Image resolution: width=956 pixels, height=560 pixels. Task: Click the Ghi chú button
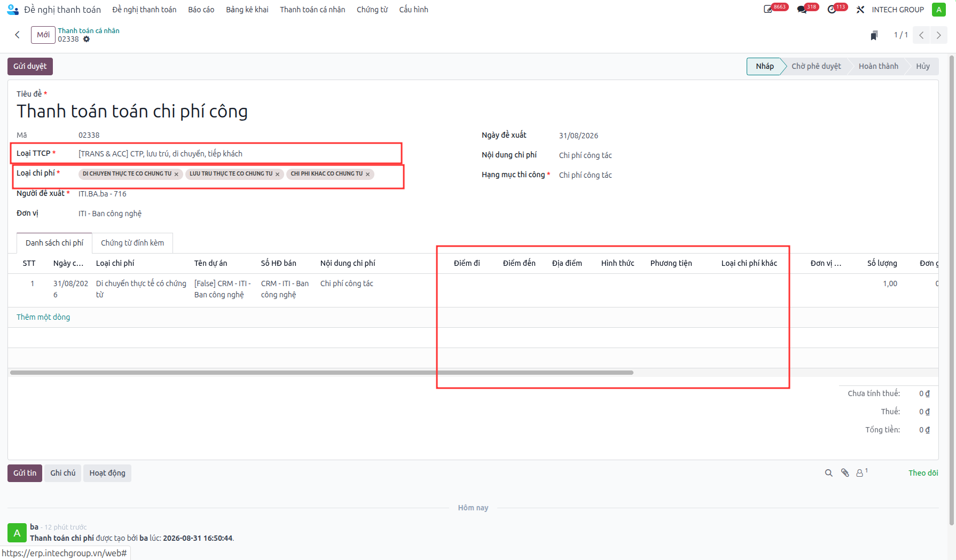click(63, 473)
